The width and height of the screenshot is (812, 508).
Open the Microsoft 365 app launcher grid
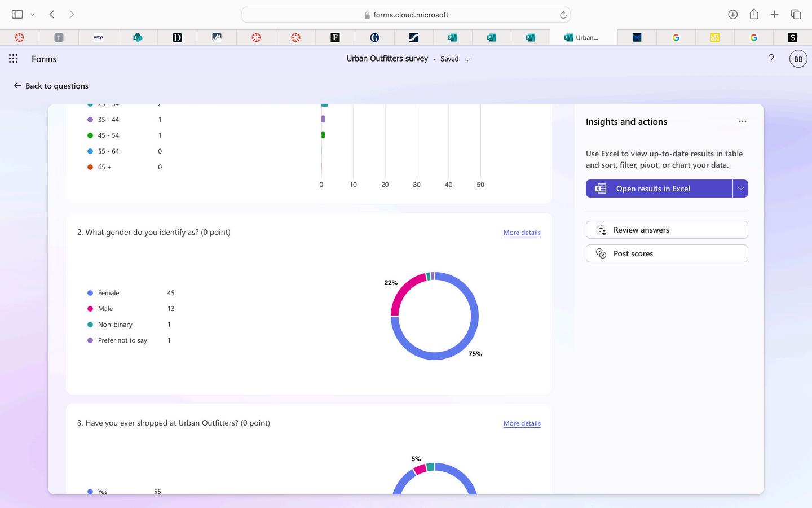pyautogui.click(x=14, y=59)
